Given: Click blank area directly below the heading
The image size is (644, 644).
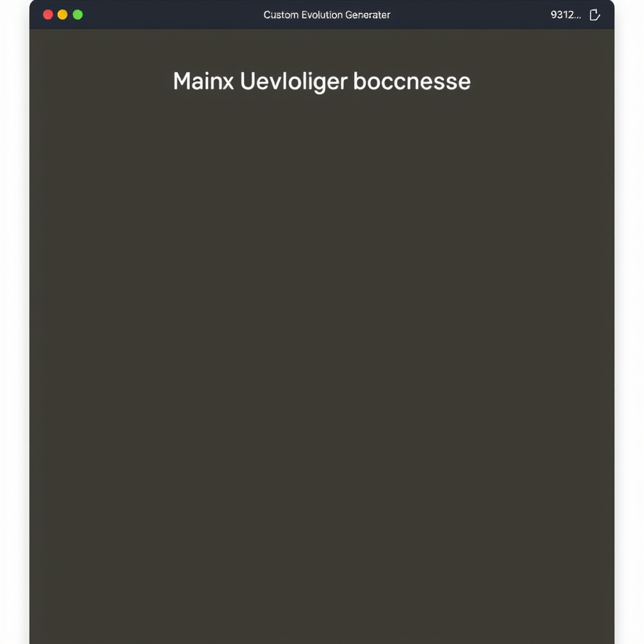Looking at the screenshot, I should point(322,129).
